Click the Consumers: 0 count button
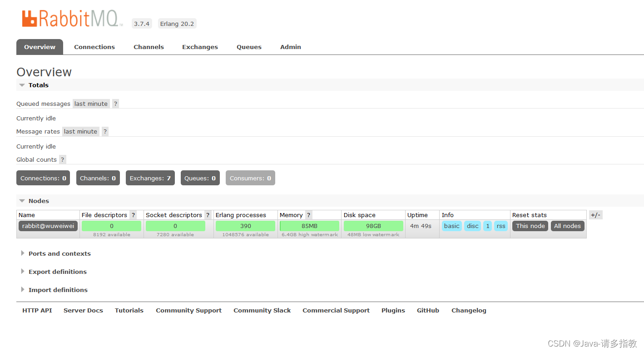The height and width of the screenshot is (352, 644). tap(250, 178)
